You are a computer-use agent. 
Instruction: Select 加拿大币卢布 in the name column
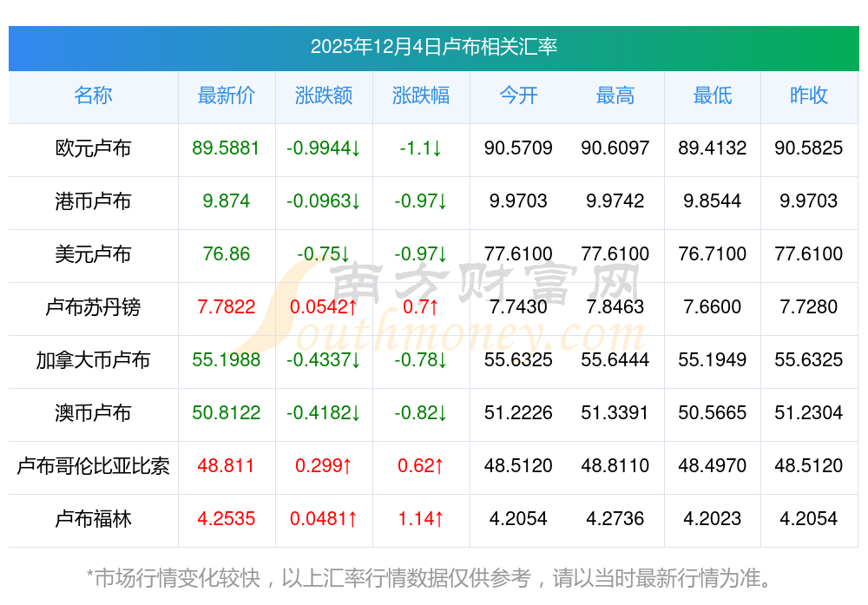[93, 360]
